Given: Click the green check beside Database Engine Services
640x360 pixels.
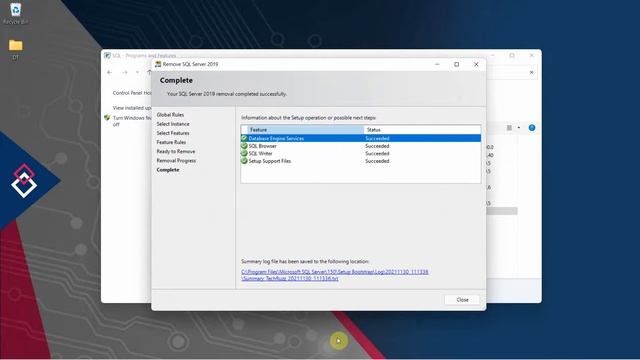Looking at the screenshot, I should (x=244, y=138).
